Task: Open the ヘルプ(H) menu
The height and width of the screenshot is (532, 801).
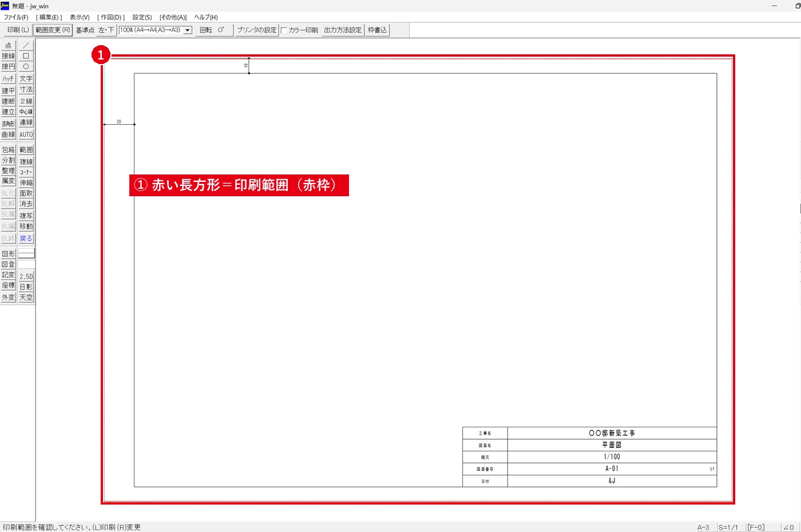Action: (x=206, y=17)
